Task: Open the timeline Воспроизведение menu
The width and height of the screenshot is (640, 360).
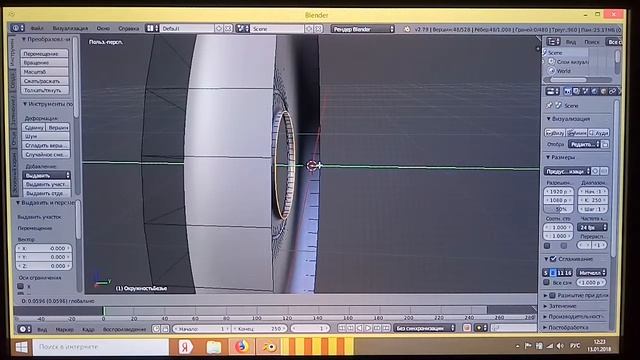Action: (124, 329)
